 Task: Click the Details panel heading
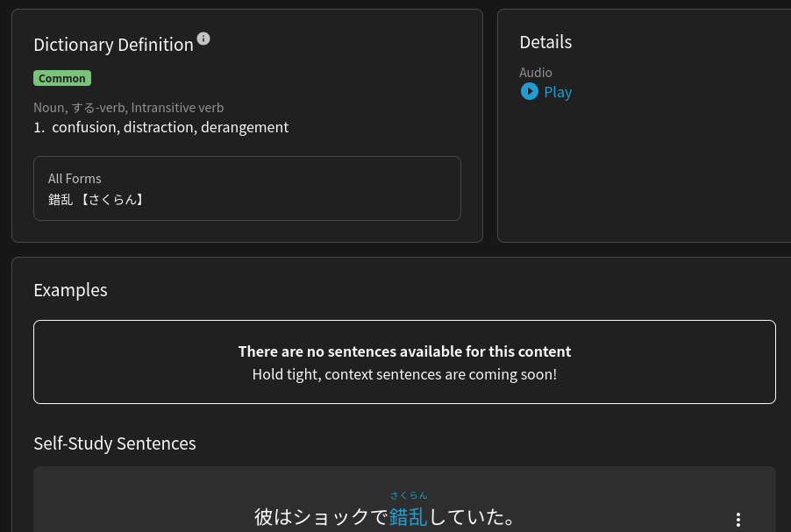(x=545, y=42)
